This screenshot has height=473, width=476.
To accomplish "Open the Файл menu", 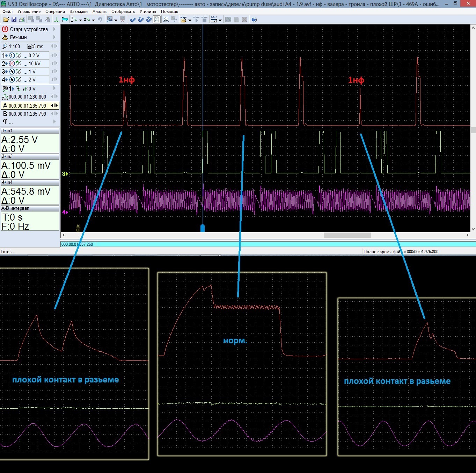I will 7,12.
